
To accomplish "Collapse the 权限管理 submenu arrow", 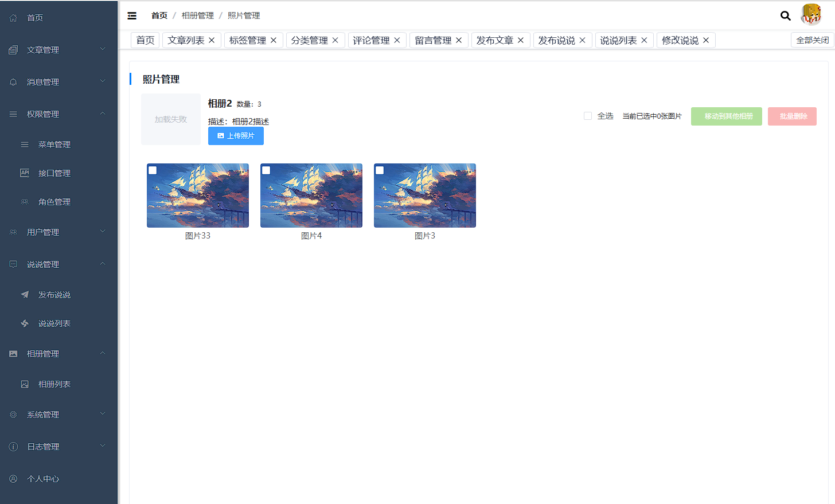I will [x=103, y=114].
